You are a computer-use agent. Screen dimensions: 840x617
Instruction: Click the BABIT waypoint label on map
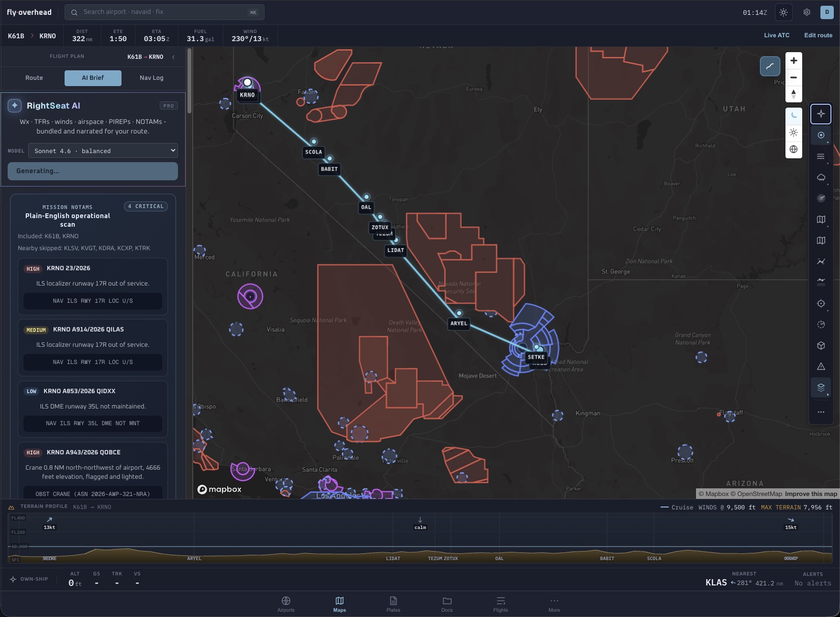(x=329, y=169)
